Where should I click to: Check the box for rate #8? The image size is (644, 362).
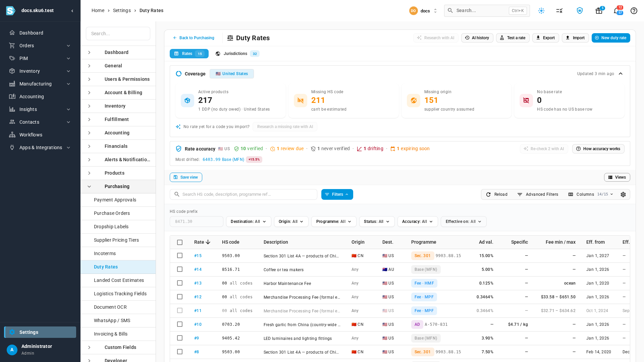click(180, 352)
